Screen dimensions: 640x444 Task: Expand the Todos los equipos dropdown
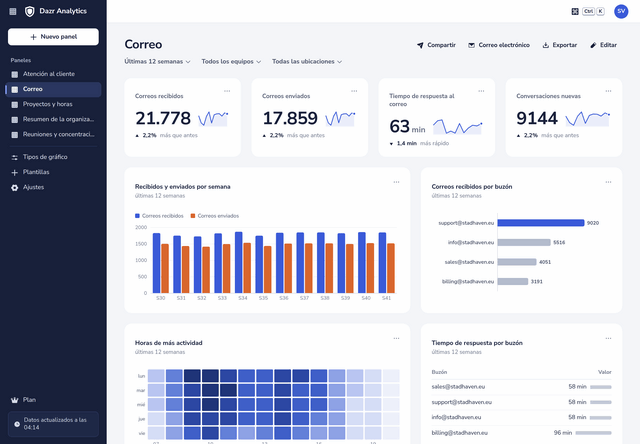[x=231, y=62]
